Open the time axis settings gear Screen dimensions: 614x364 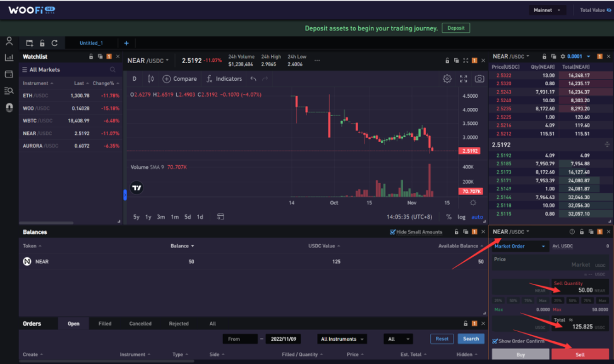(x=473, y=203)
